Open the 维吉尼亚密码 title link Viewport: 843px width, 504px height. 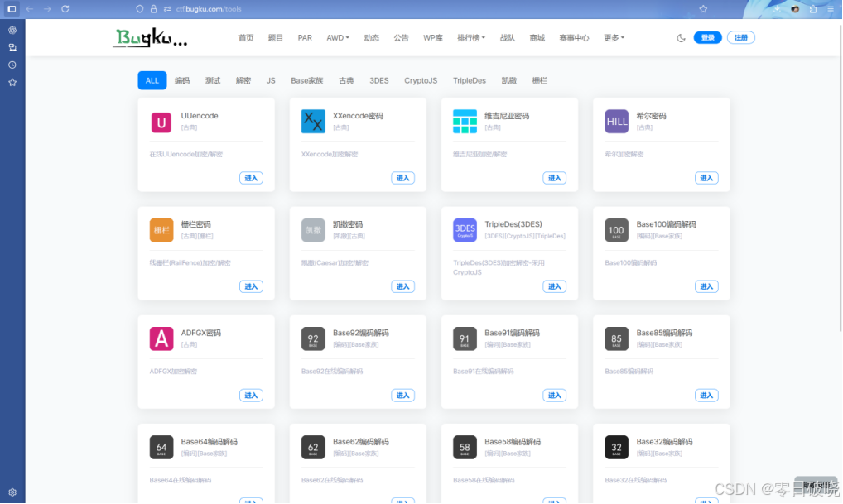507,116
